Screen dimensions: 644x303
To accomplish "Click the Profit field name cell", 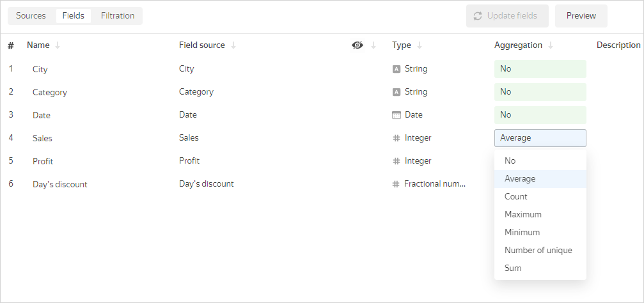I will point(43,161).
